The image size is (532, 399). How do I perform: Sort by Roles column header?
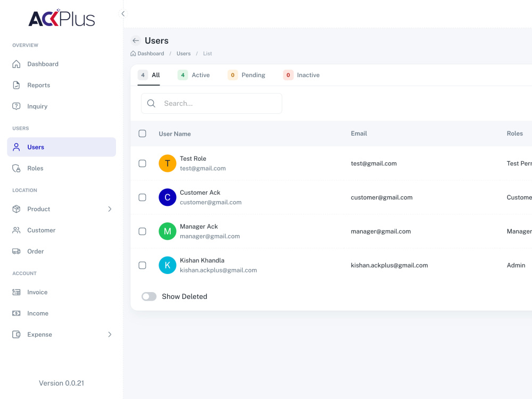[514, 134]
